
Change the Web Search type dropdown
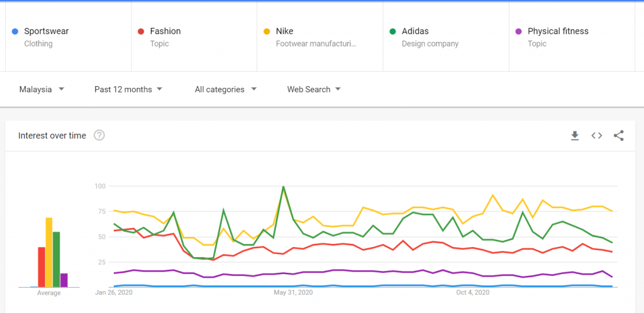(x=314, y=89)
